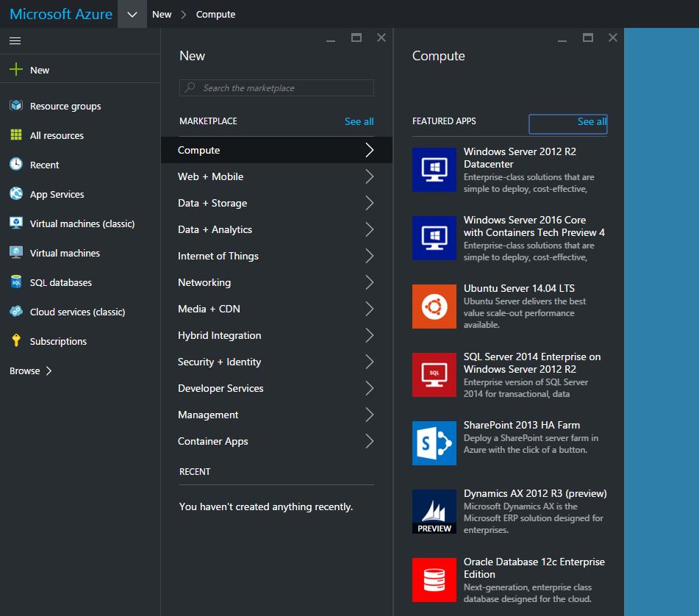Click the App Services globe icon
This screenshot has height=616, width=699.
16,193
